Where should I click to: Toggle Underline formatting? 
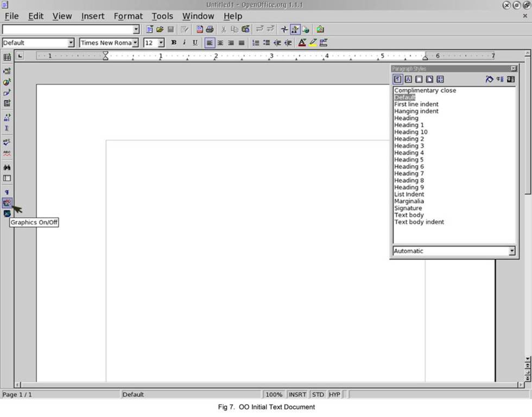point(195,43)
